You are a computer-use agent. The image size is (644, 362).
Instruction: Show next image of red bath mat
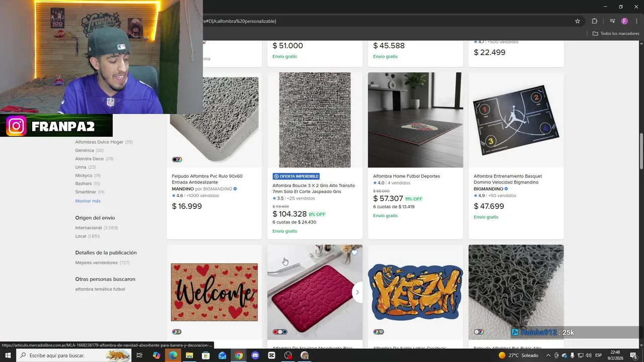tap(357, 292)
